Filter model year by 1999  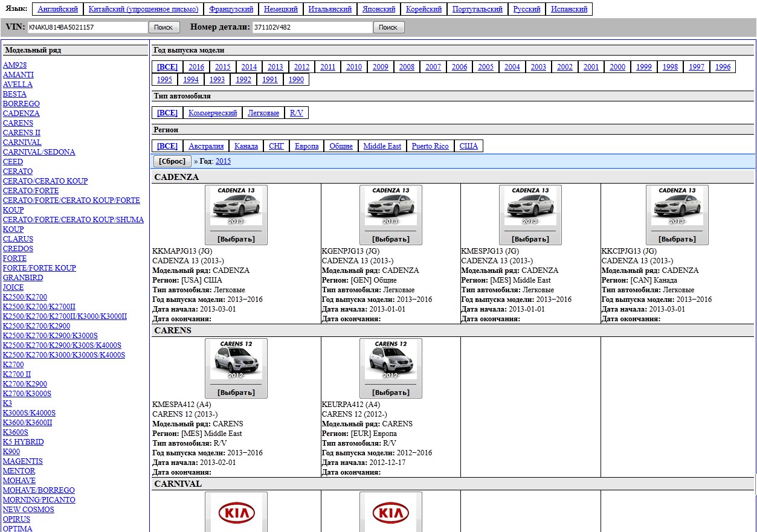pos(644,67)
